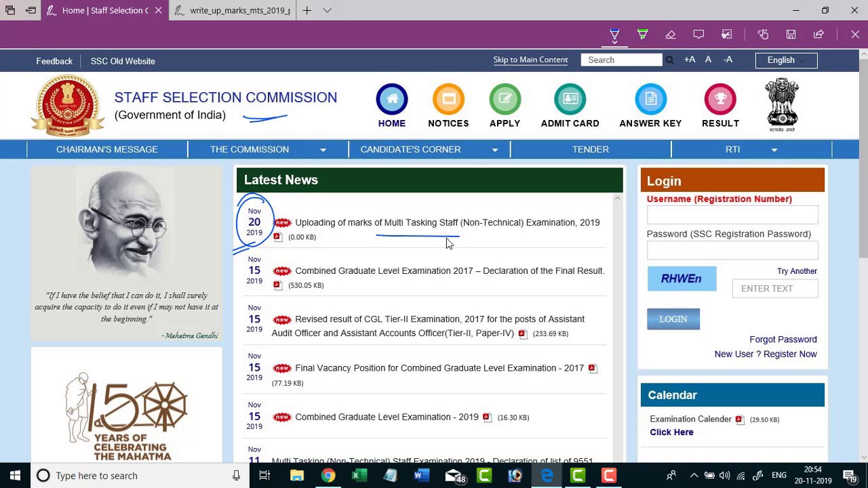Open the RESULT trophy icon
This screenshot has height=488, width=868.
(720, 99)
